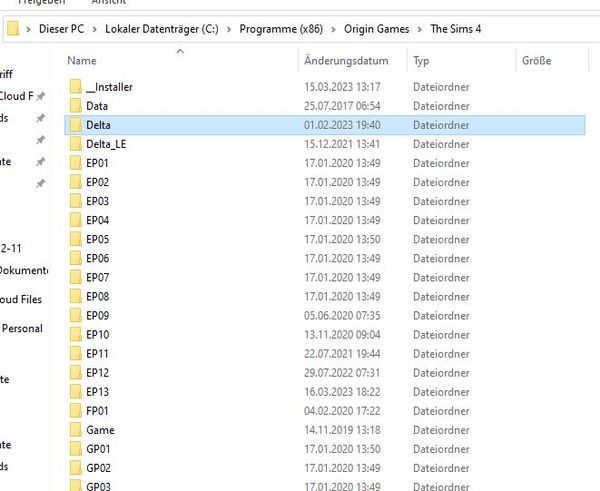Navigate to Dieser PC breadcrumb
The height and width of the screenshot is (491, 600).
coord(61,29)
